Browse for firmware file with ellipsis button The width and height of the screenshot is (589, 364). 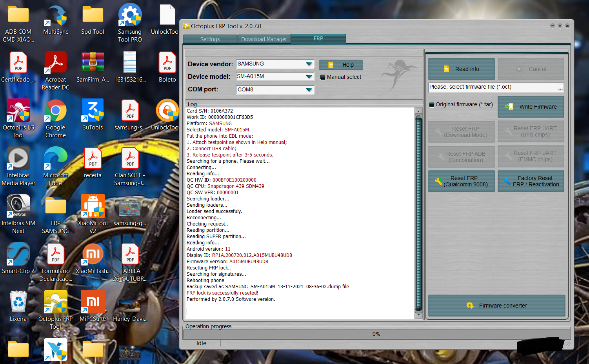pos(560,87)
